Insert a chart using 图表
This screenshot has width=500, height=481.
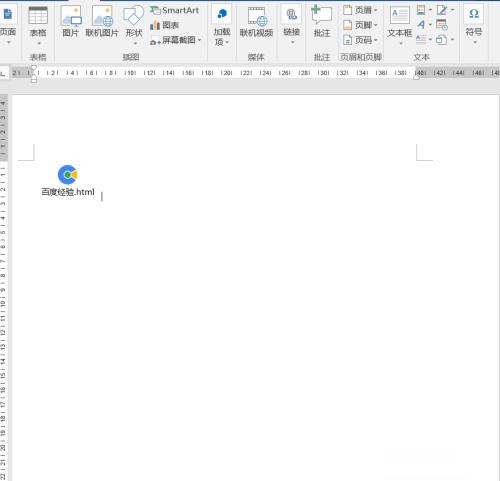tap(165, 25)
